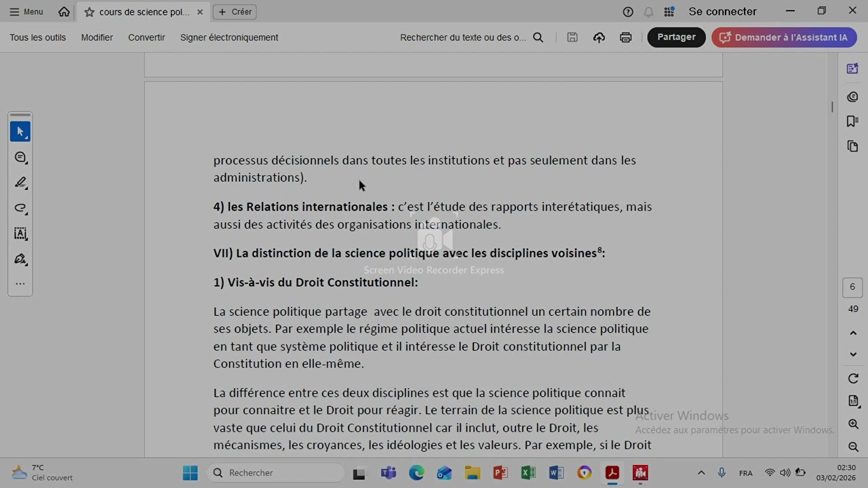Screen dimensions: 868x488
Task: Click the Rechercher du texte search field
Action: click(x=463, y=37)
